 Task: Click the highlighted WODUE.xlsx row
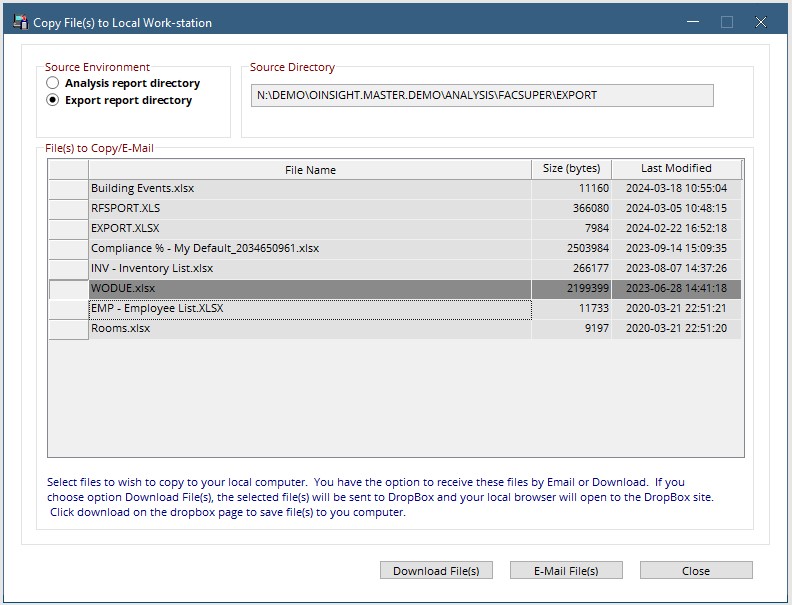[395, 289]
